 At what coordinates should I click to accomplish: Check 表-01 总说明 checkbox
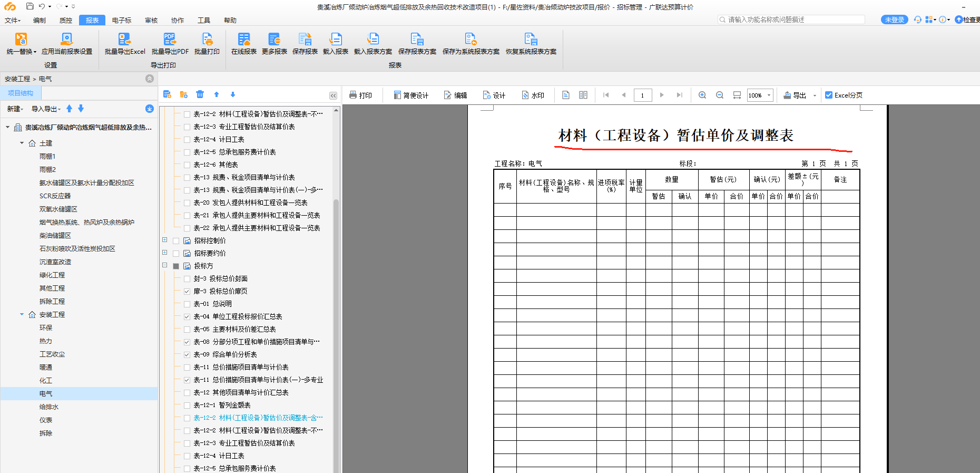pos(187,304)
